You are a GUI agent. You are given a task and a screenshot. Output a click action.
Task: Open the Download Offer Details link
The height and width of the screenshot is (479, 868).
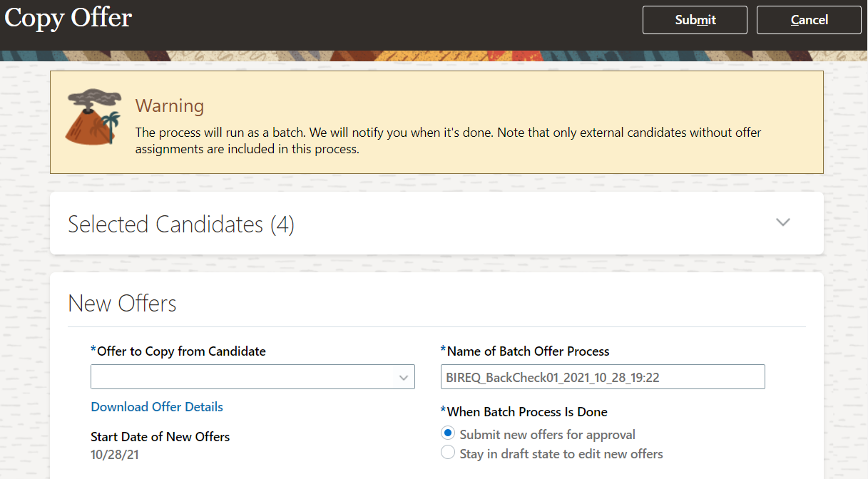tap(157, 407)
